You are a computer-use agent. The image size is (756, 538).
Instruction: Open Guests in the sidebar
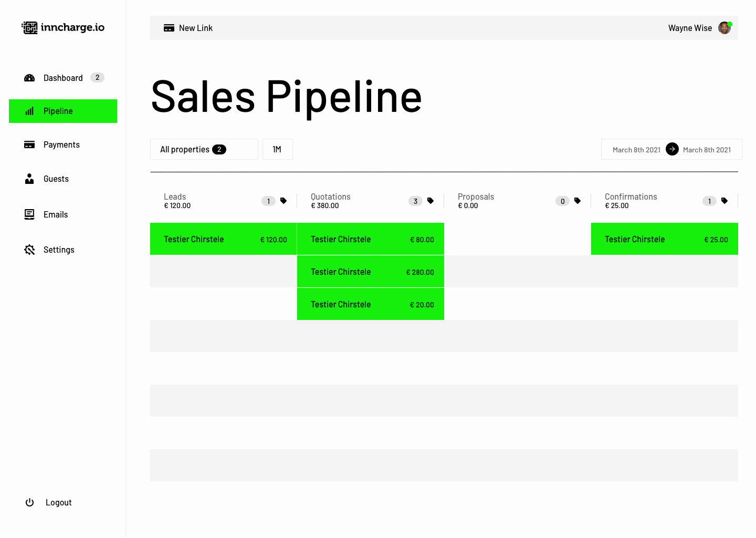[56, 179]
